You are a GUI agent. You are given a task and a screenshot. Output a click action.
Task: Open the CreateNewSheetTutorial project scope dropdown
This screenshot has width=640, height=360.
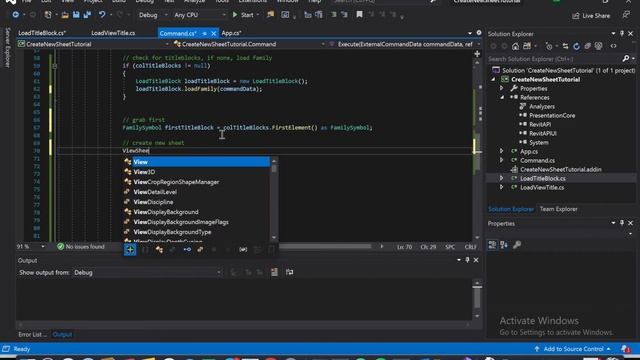(x=94, y=44)
